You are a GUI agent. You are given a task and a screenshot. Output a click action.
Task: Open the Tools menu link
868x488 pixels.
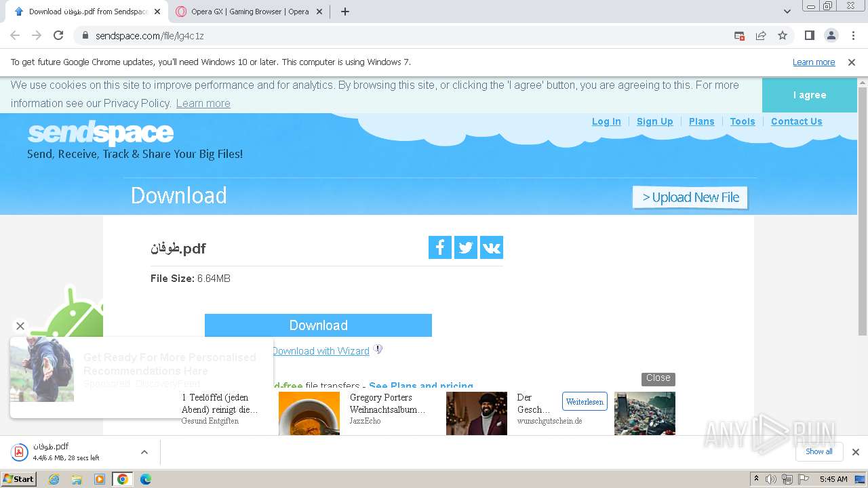(x=743, y=121)
